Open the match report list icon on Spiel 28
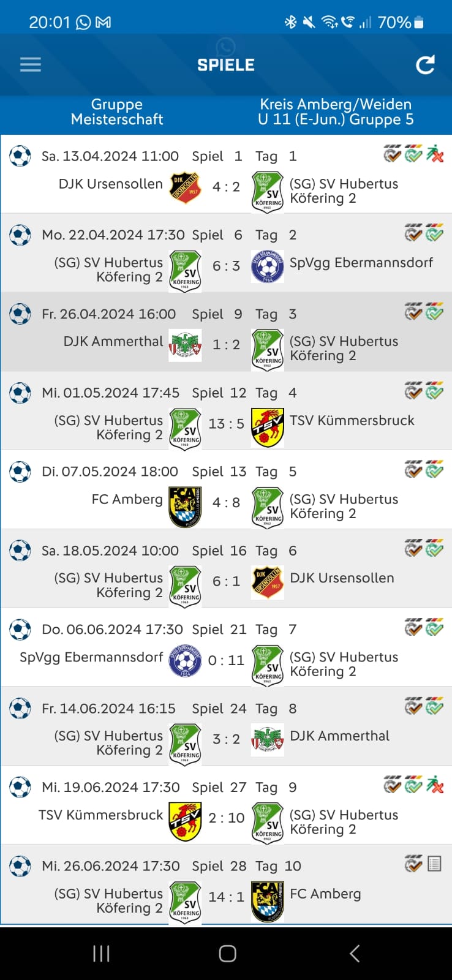Screen dimensions: 452x980 click(434, 864)
